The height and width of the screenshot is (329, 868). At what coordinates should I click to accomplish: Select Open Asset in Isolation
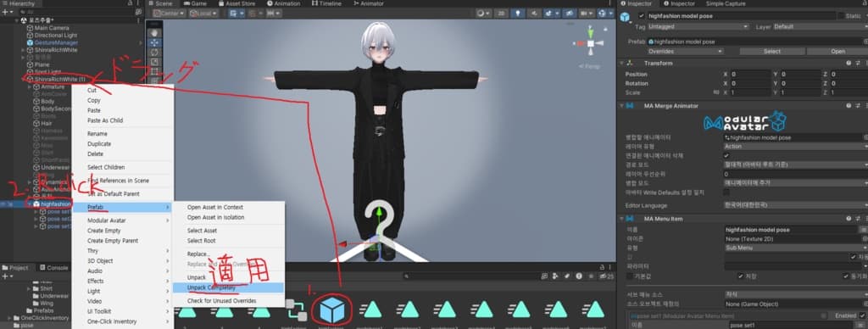coord(215,217)
